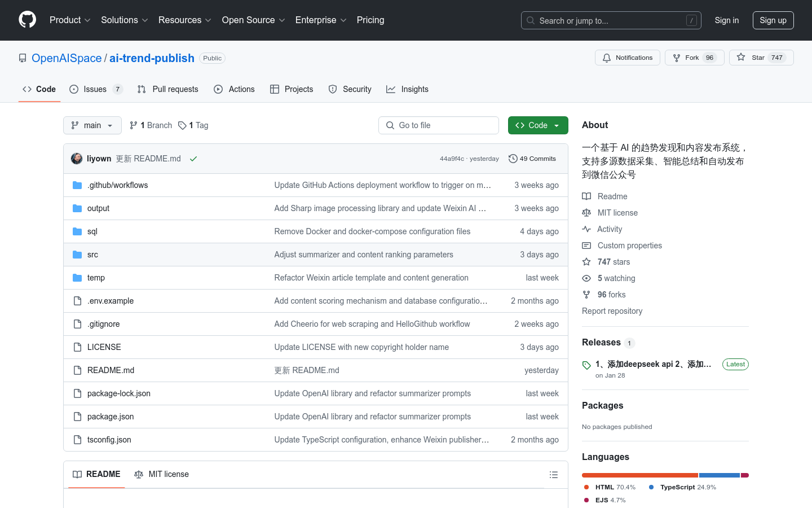The width and height of the screenshot is (812, 508).
Task: Open the OpenAISpace owner link
Action: click(x=67, y=58)
